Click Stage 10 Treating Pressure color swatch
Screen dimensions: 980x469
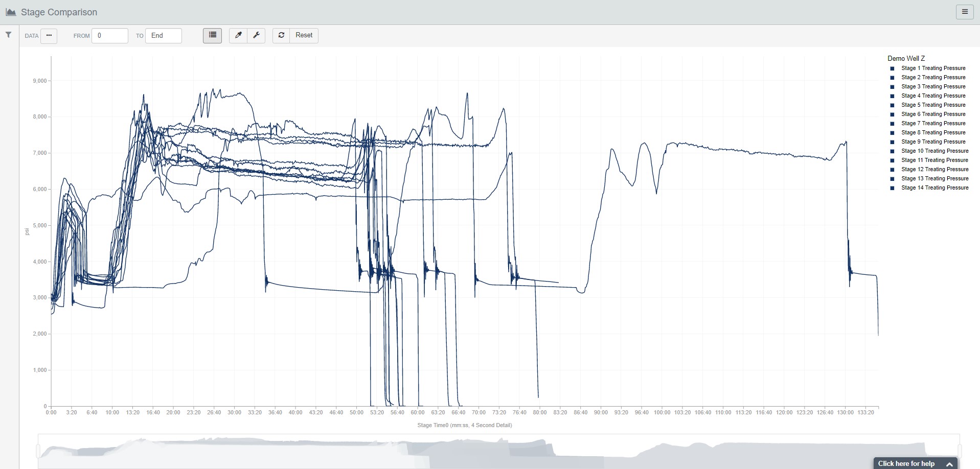[x=893, y=151]
